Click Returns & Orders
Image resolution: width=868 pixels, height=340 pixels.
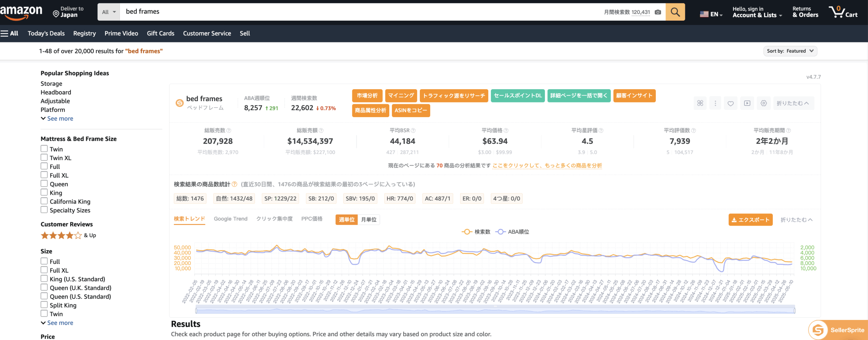(x=805, y=12)
